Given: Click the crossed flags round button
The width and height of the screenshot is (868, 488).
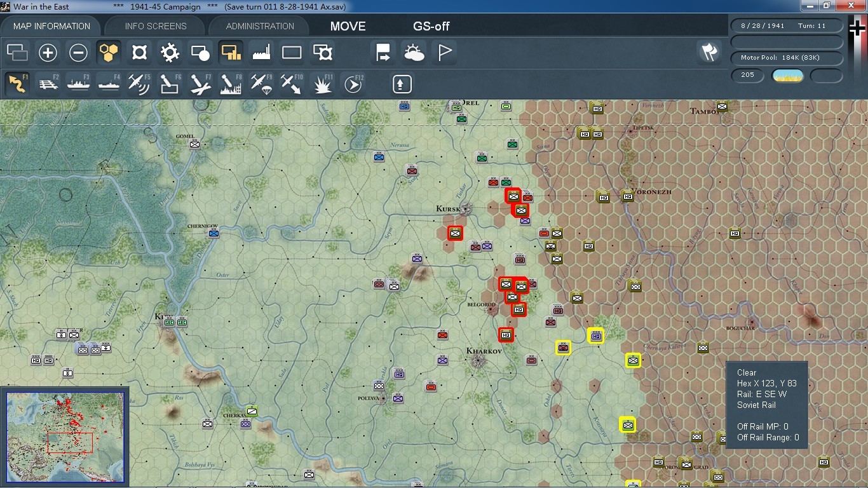Looking at the screenshot, I should [x=709, y=53].
